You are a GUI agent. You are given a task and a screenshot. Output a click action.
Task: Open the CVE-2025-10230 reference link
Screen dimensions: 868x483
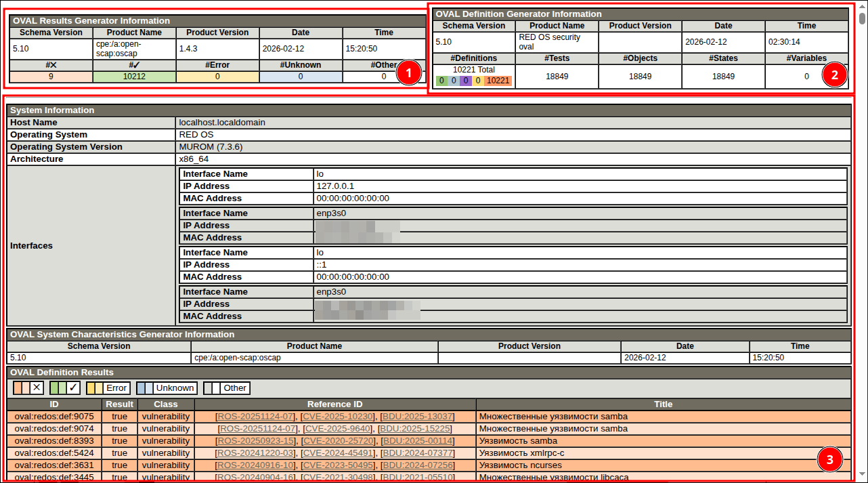point(337,417)
